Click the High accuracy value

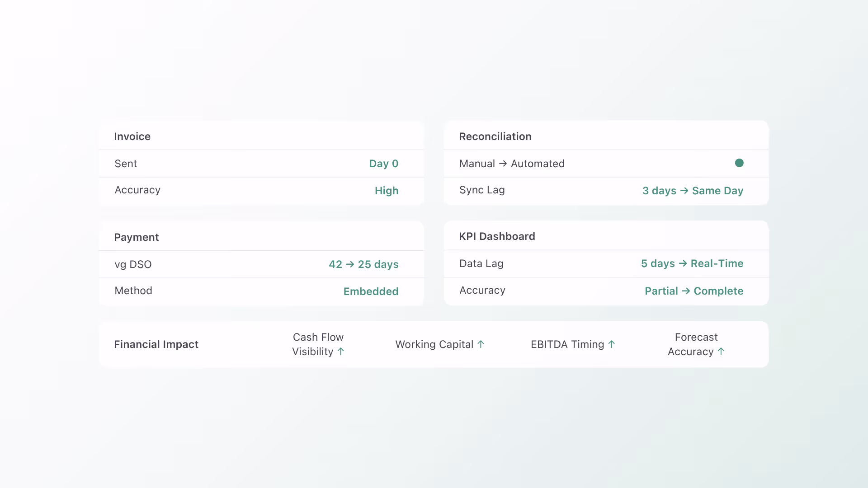click(387, 191)
